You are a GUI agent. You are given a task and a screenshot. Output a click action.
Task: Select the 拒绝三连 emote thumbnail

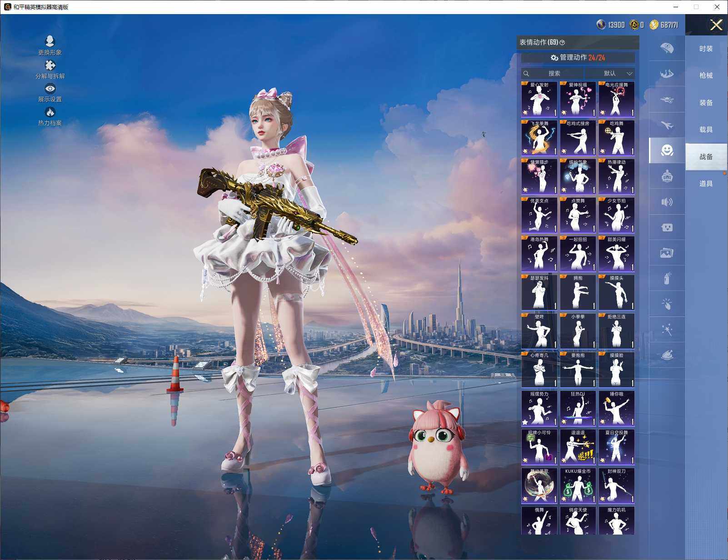[617, 331]
